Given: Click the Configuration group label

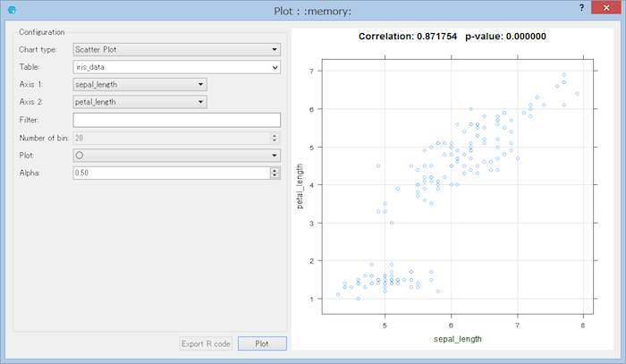Looking at the screenshot, I should click(41, 32).
